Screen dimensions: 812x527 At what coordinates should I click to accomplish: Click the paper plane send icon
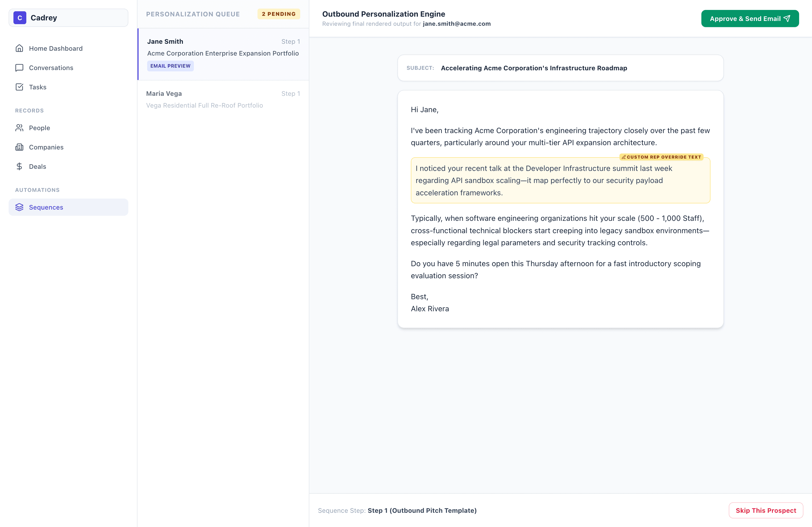coord(787,19)
